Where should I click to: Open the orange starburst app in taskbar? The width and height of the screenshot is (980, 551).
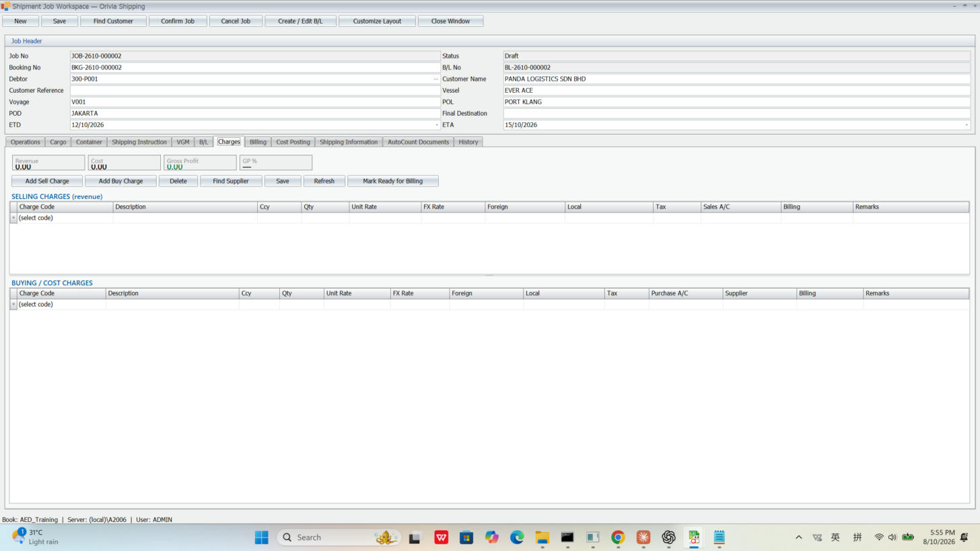click(643, 537)
